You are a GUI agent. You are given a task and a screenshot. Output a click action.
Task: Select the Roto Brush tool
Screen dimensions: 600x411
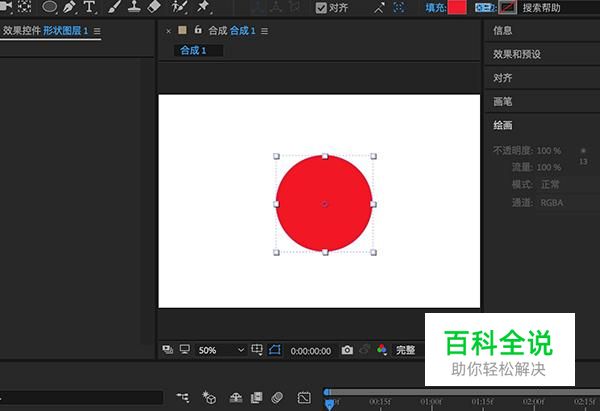[179, 7]
